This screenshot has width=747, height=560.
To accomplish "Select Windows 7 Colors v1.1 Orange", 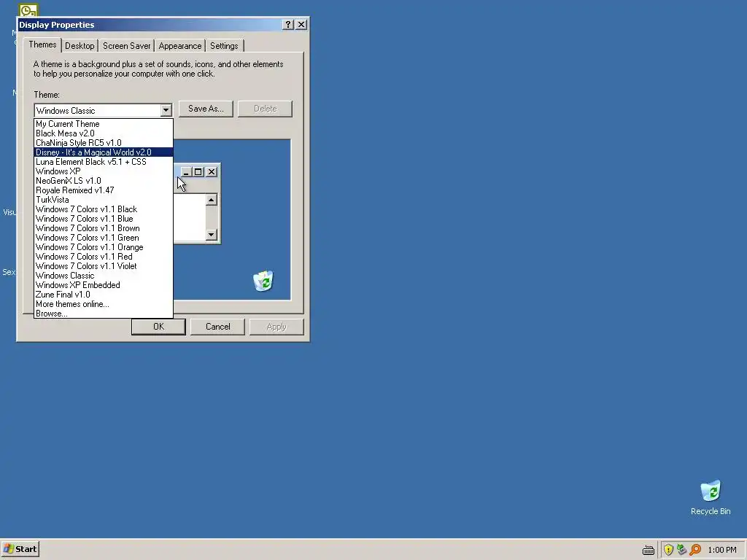I will [104, 247].
